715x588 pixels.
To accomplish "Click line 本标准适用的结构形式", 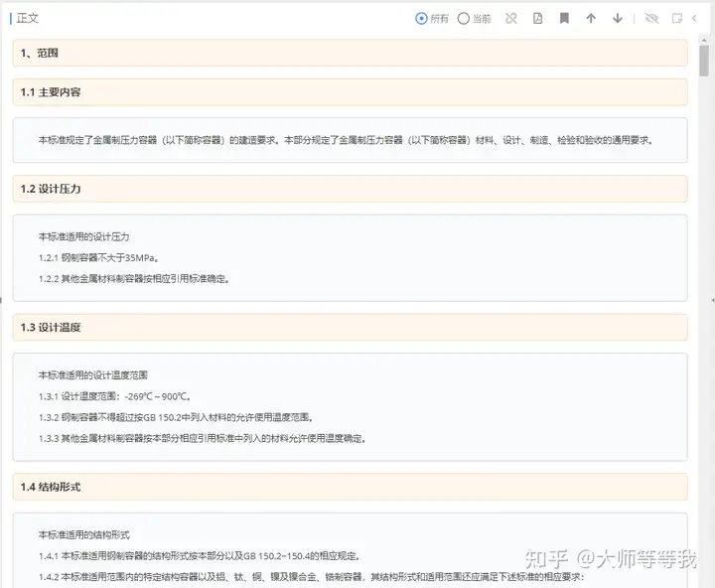I will (x=83, y=534).
